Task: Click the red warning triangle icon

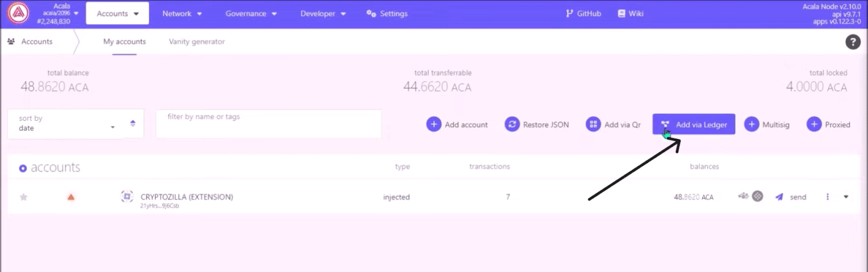Action: click(x=71, y=197)
